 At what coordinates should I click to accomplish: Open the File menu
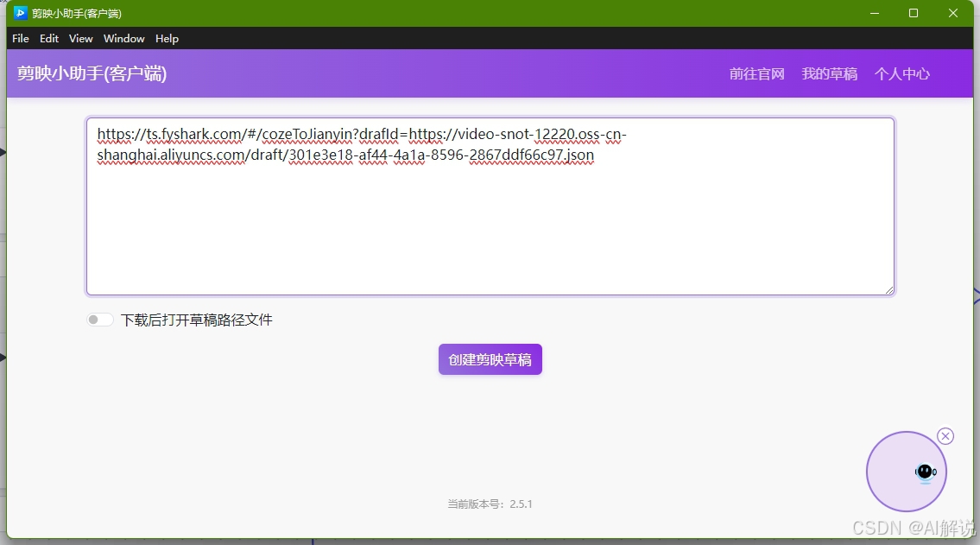tap(21, 38)
